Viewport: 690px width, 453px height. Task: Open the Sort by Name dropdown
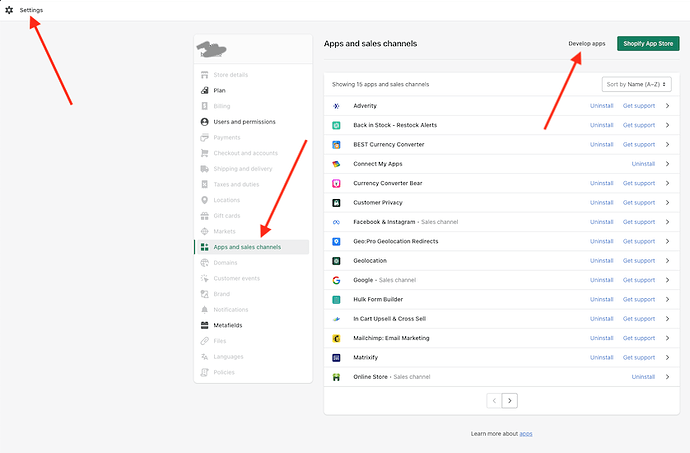tap(636, 84)
